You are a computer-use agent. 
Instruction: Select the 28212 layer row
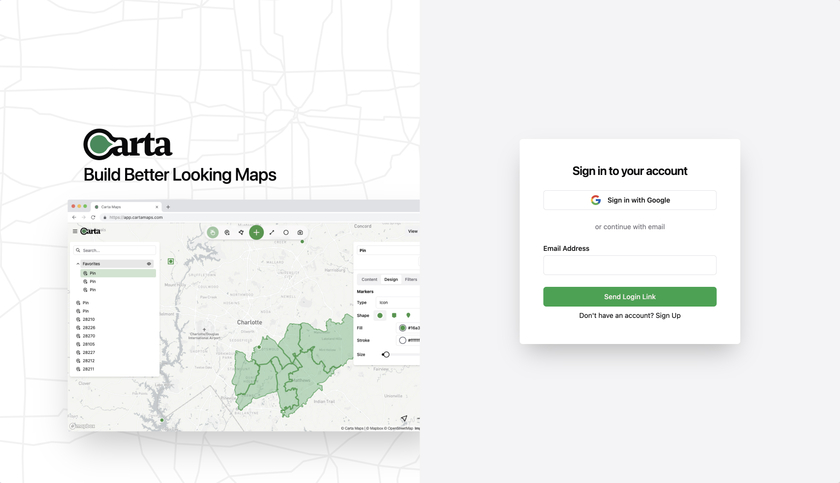click(115, 361)
